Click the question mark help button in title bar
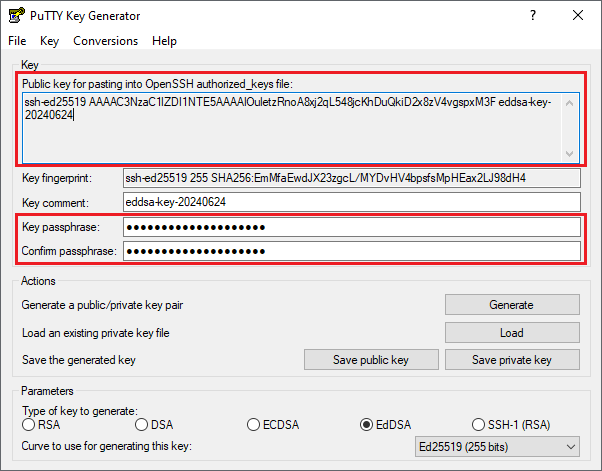This screenshot has height=471, width=602. [x=533, y=15]
